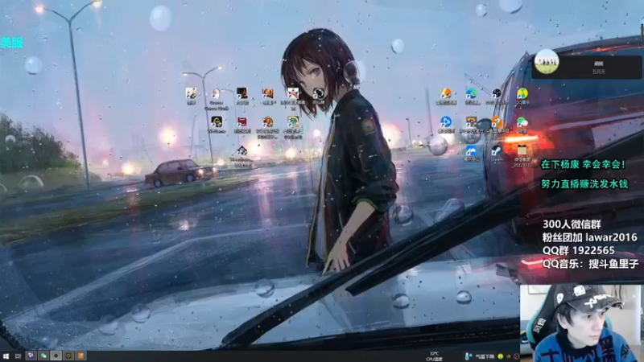644x362 pixels.
Task: Click the song title in the music widget
Action: pos(599,64)
